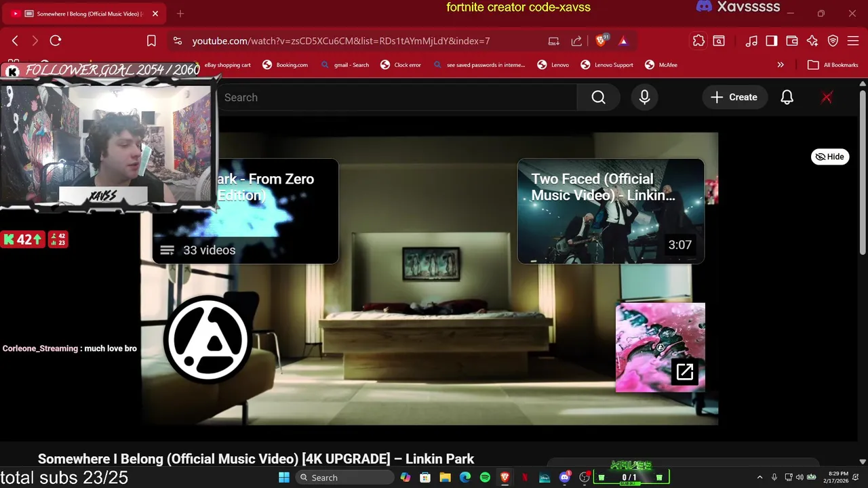Viewport: 868px width, 488px height.
Task: Click the Linkin Park channel logo watermark
Action: [208, 340]
